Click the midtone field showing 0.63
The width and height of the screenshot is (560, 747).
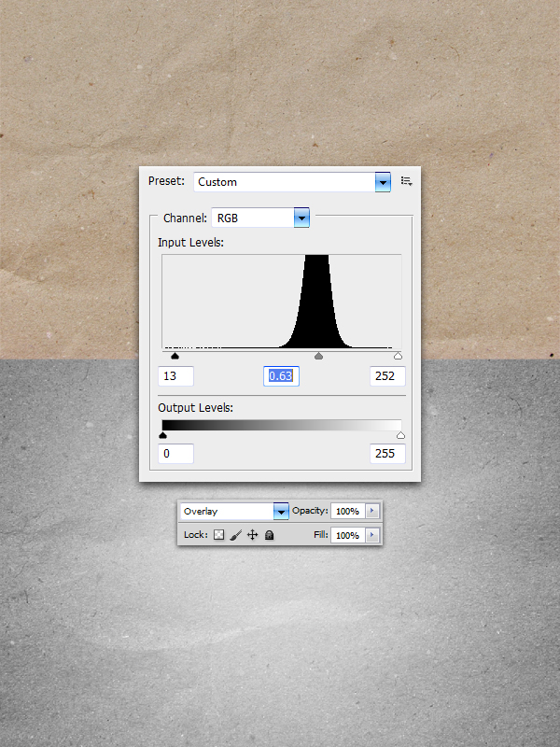point(281,376)
